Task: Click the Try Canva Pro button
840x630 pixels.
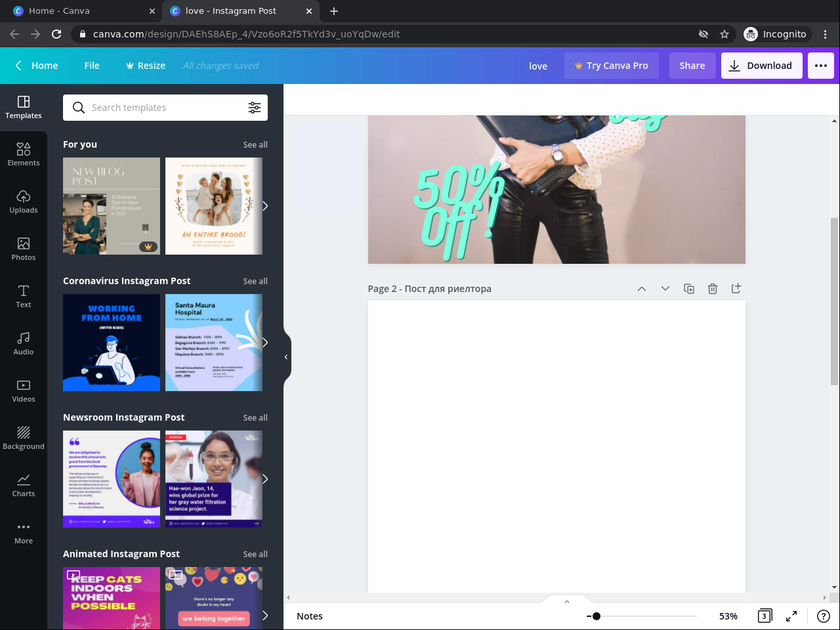Action: 612,66
